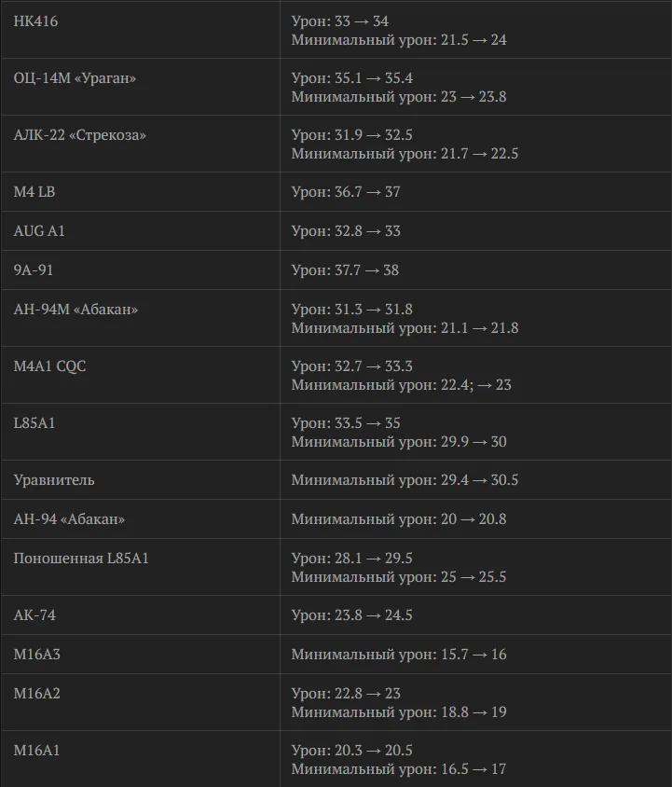Select the ОЦ-14М «Ураган» row label

click(75, 78)
